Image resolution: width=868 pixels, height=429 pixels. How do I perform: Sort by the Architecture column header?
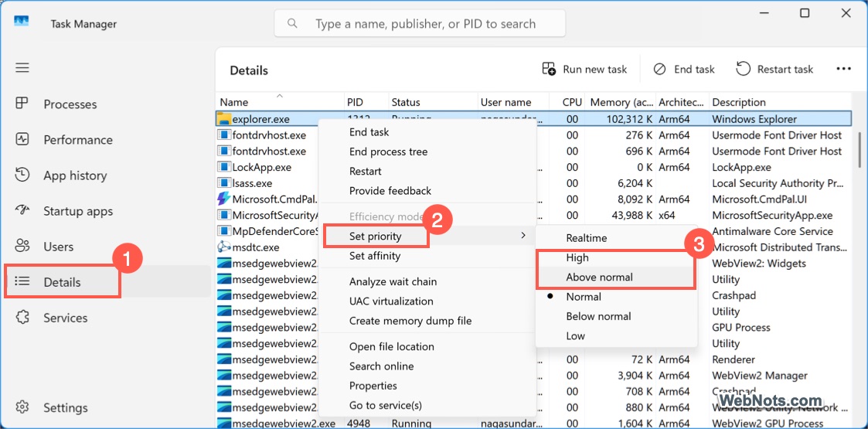(x=682, y=102)
